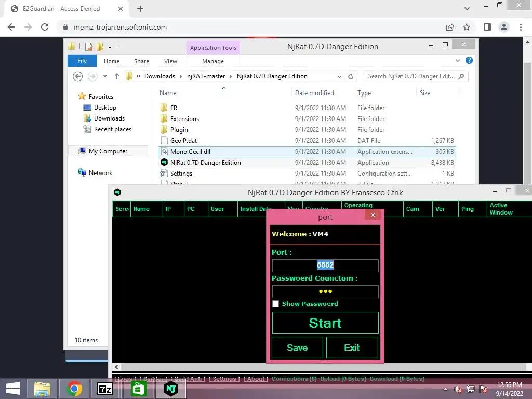The height and width of the screenshot is (399, 532).
Task: Sort files by Size column
Action: click(x=425, y=93)
